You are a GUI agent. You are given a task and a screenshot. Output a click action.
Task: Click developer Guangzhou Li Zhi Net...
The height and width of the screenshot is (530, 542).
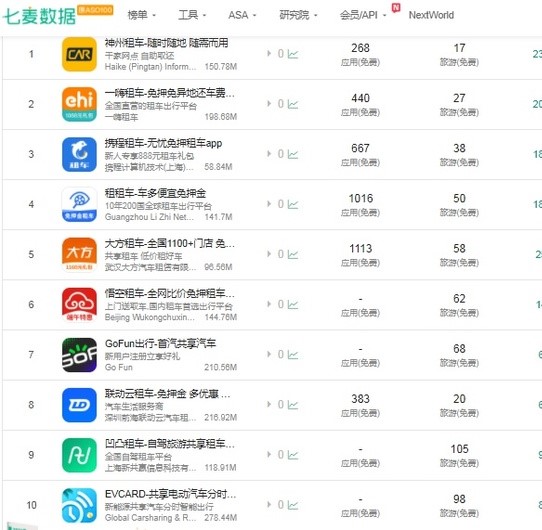149,217
